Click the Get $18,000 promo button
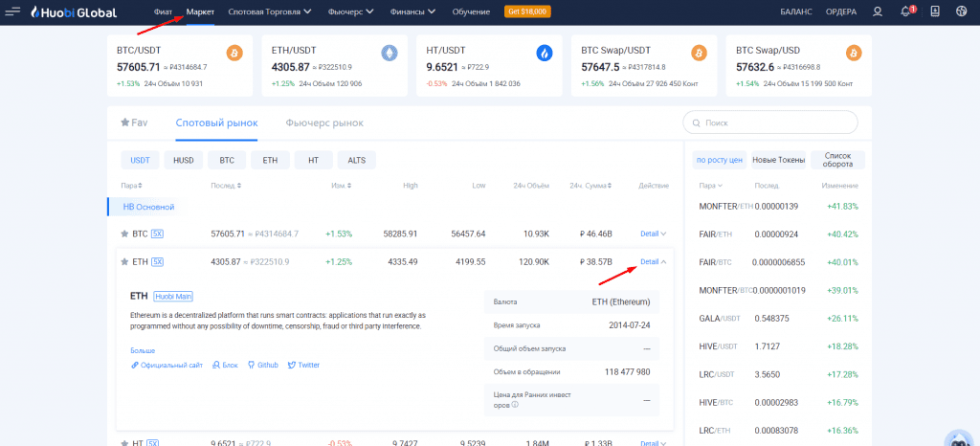 pos(527,11)
